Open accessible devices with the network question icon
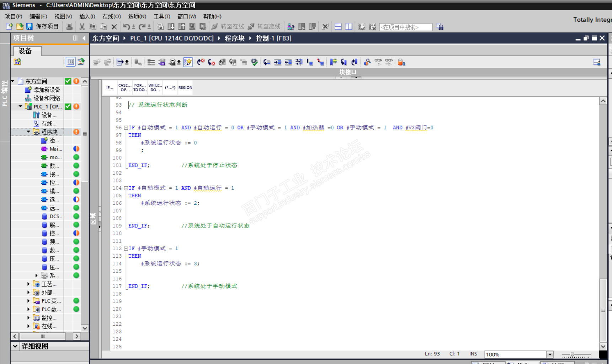Screen dimensions: 612x364 (x=291, y=27)
